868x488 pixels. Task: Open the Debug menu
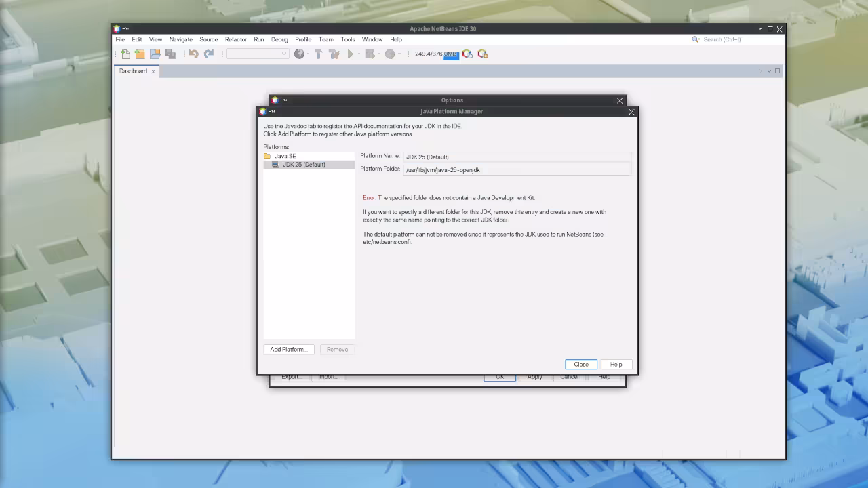[x=280, y=39]
